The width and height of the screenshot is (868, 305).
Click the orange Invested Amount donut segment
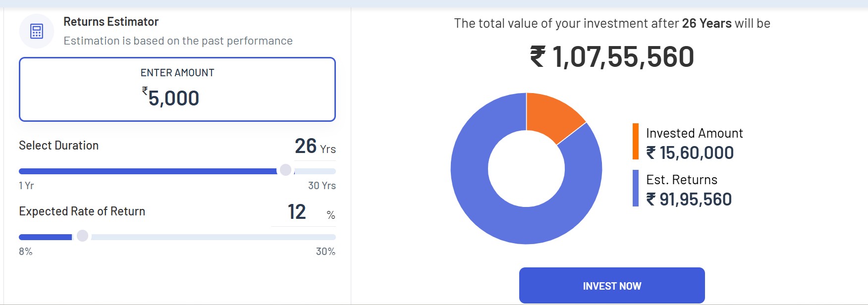click(552, 115)
